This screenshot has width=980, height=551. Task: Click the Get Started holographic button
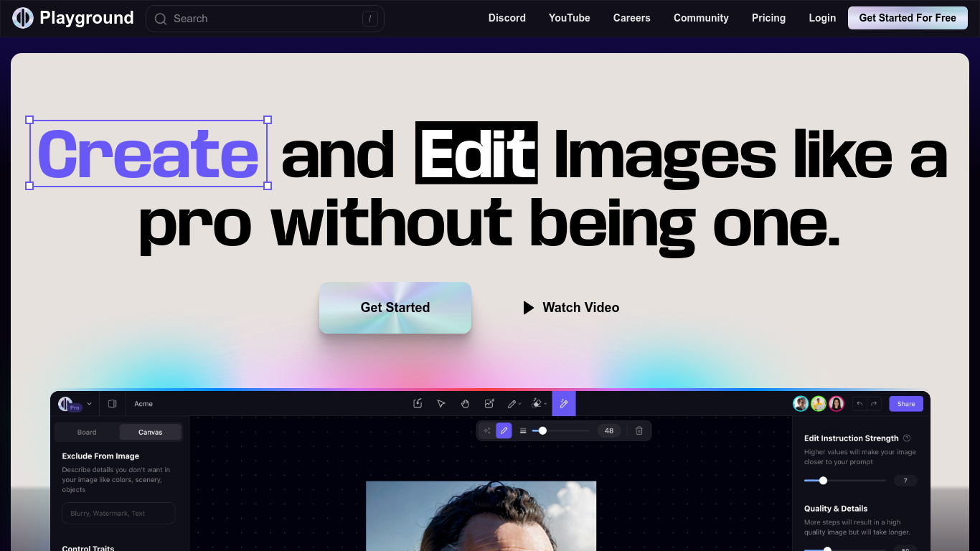click(395, 308)
